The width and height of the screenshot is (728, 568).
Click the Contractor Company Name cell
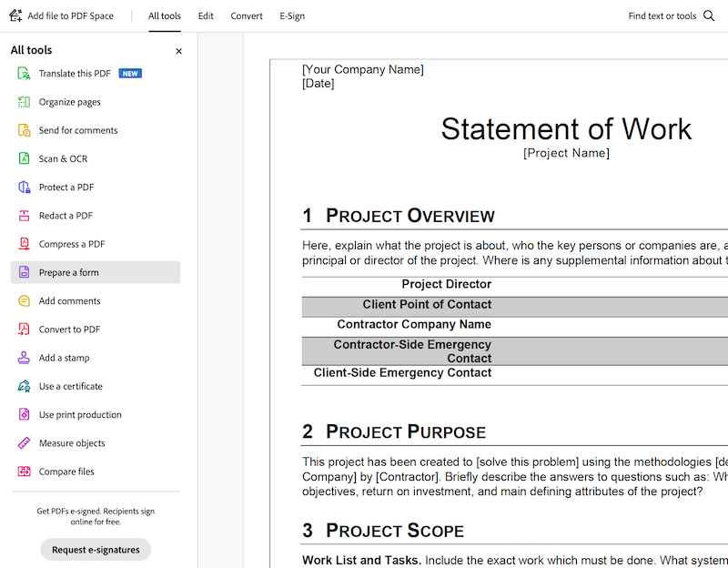[x=414, y=324]
